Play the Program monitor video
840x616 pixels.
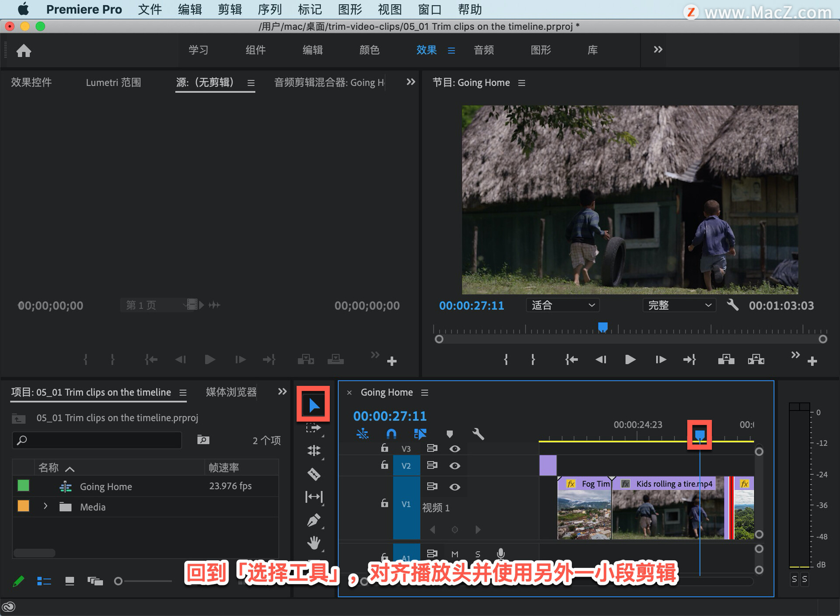630,360
